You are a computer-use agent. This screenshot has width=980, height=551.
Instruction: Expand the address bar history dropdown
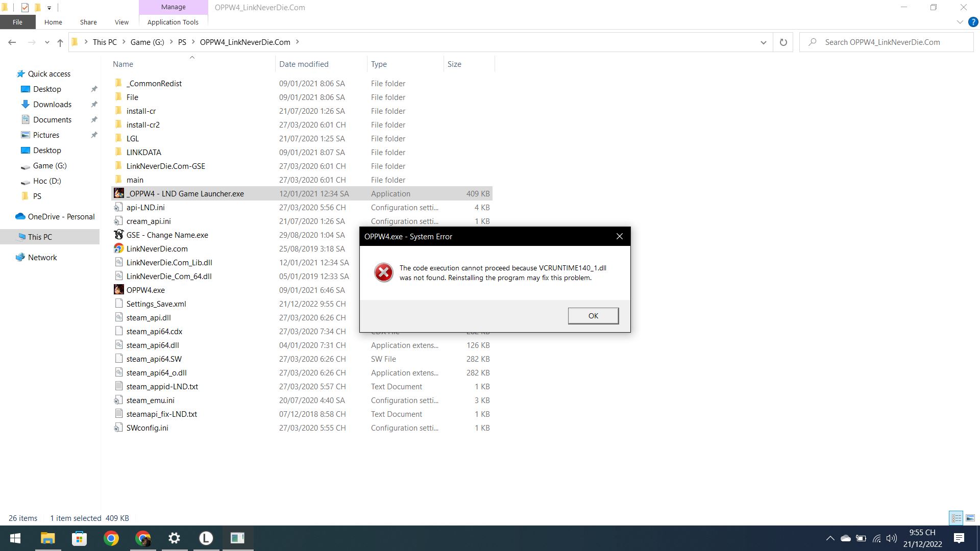pos(763,42)
